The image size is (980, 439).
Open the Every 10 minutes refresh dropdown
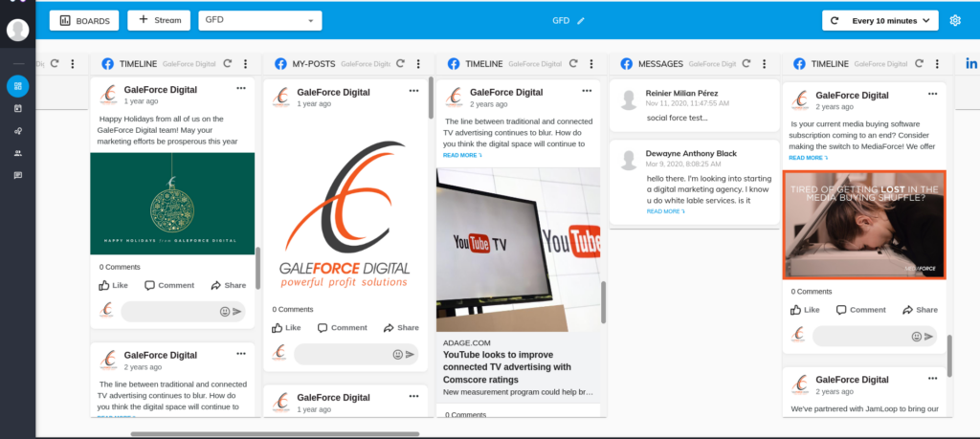880,21
